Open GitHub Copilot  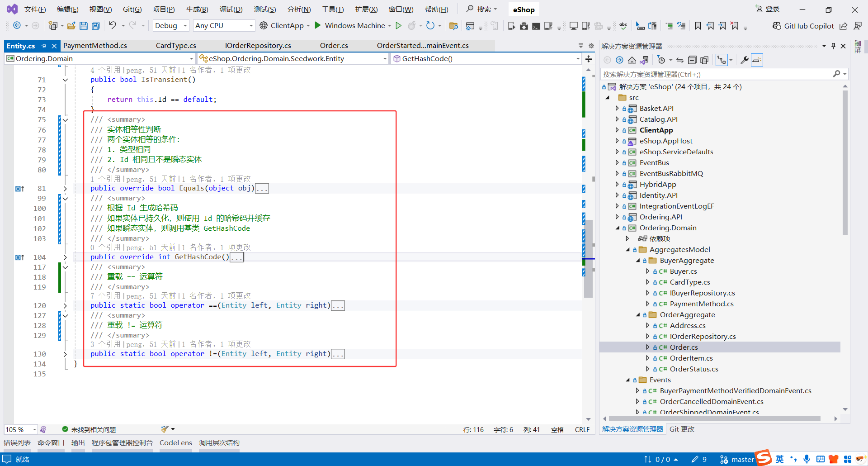(x=803, y=26)
